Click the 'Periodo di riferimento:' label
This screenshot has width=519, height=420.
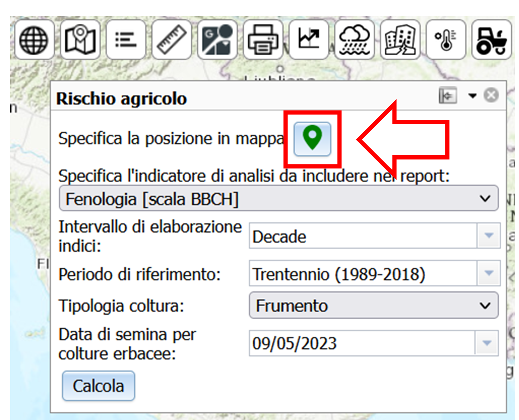point(140,274)
